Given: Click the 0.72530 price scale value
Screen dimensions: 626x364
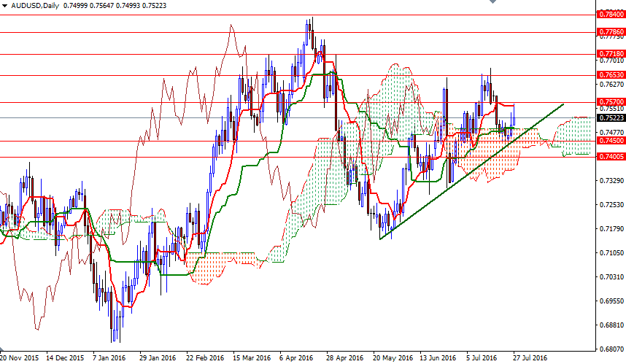Looking at the screenshot, I should (x=611, y=205).
